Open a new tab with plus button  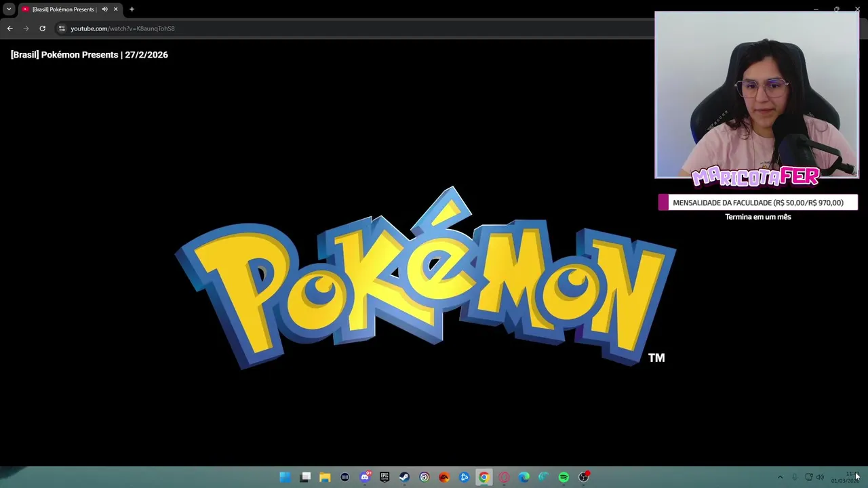click(x=132, y=9)
